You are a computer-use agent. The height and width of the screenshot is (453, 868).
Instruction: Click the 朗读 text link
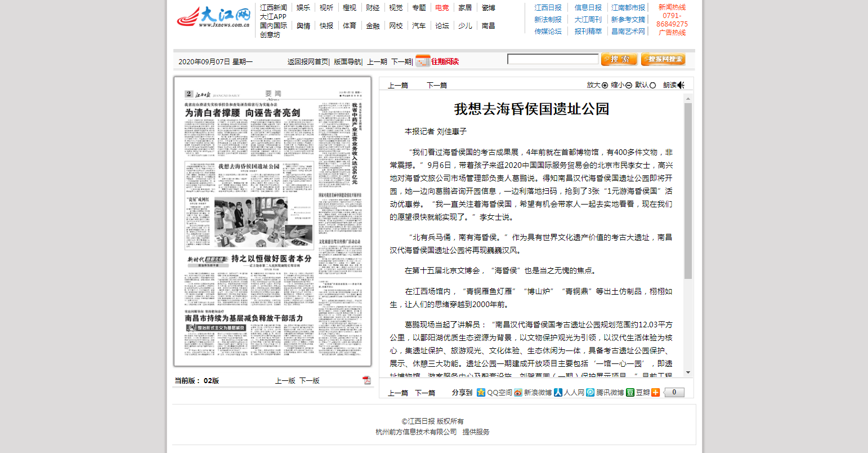[x=670, y=86]
